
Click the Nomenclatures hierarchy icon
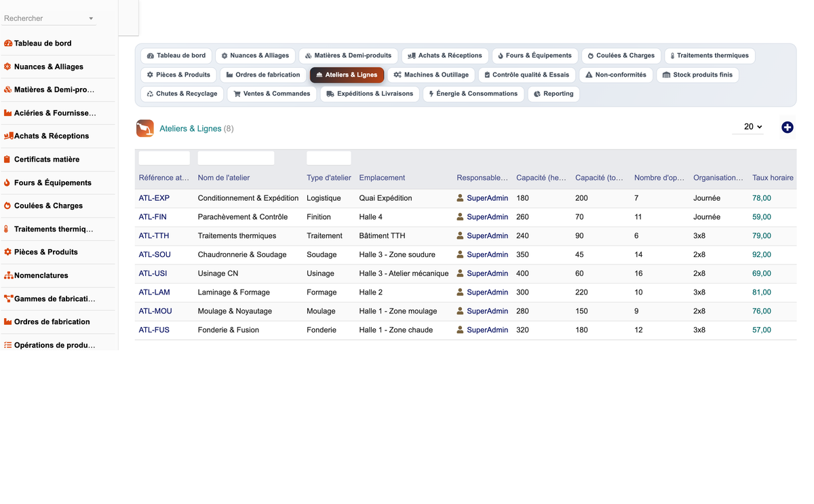tap(9, 275)
